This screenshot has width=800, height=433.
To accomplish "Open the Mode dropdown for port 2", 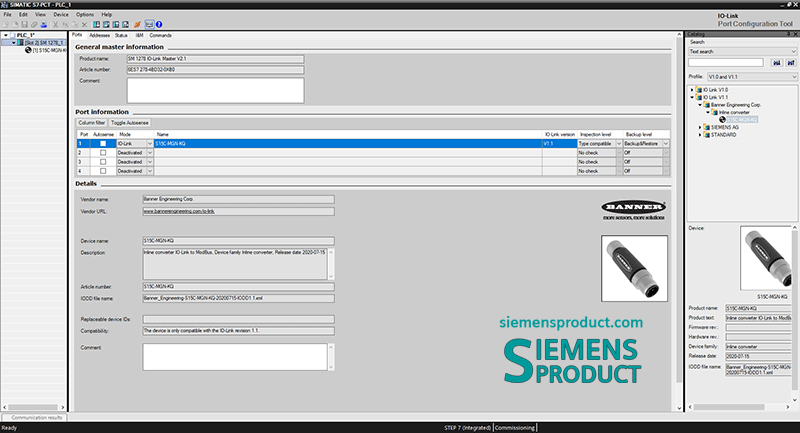I will pyautogui.click(x=149, y=153).
